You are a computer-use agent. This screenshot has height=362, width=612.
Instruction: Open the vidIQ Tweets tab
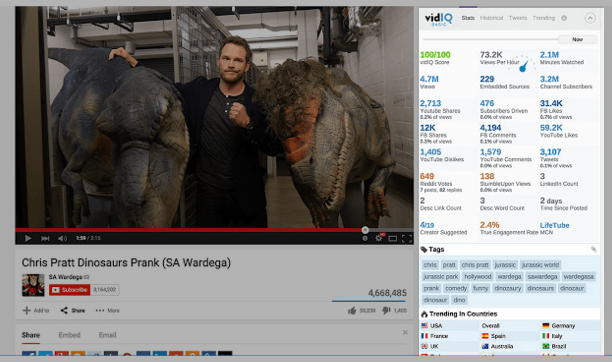click(518, 18)
